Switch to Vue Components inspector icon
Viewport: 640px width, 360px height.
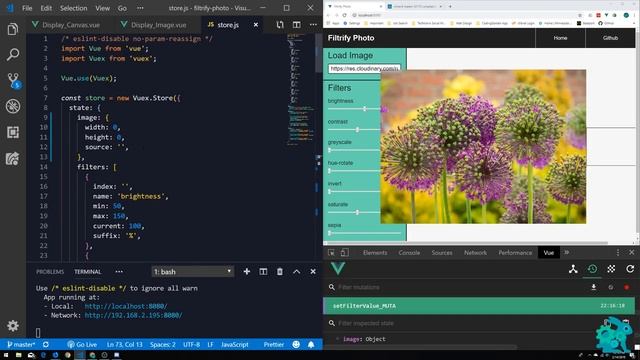tap(573, 269)
